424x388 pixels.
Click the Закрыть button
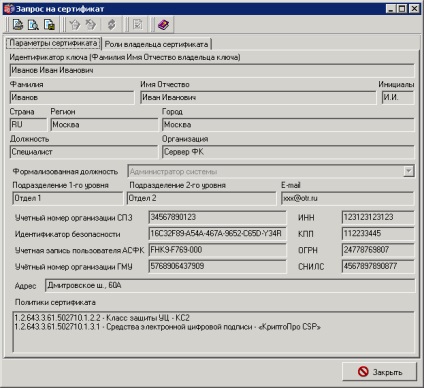click(x=380, y=372)
